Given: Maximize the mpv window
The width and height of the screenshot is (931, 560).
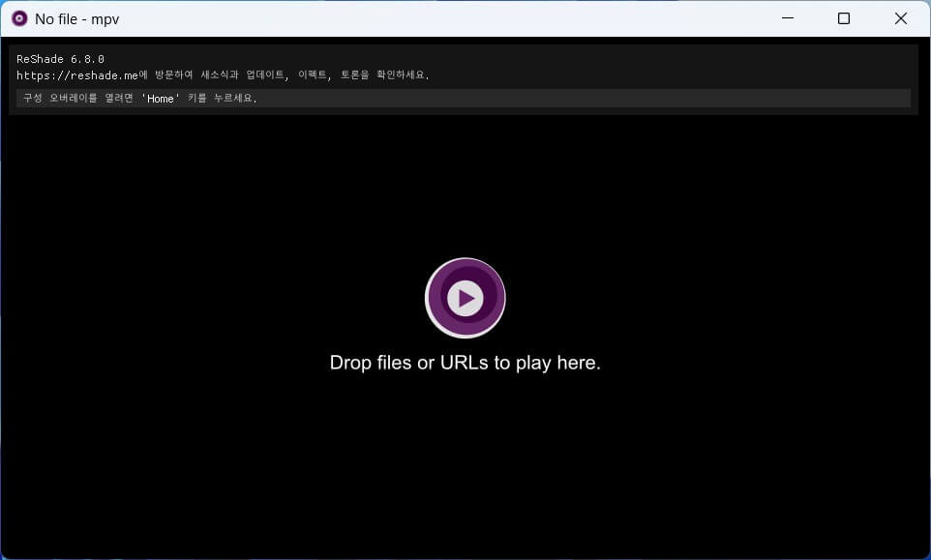Looking at the screenshot, I should (844, 18).
